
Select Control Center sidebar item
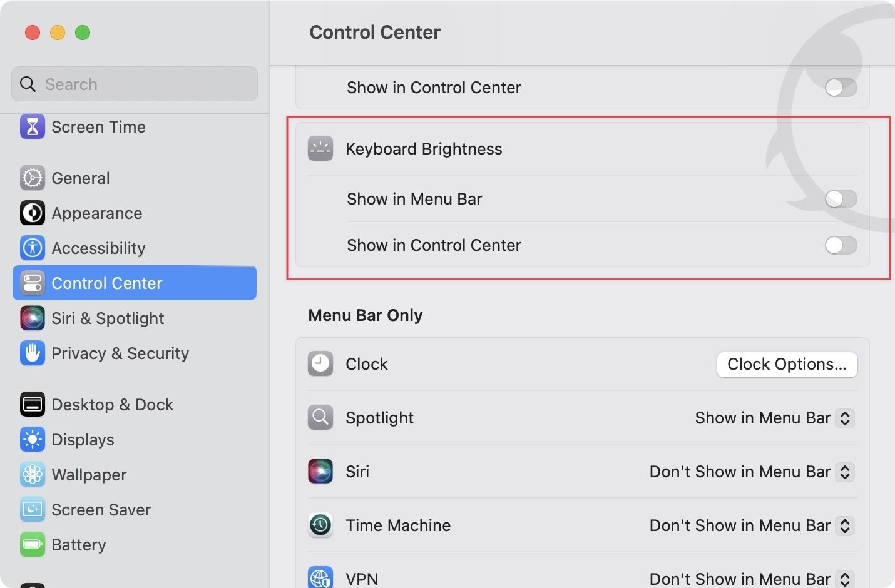(x=135, y=283)
